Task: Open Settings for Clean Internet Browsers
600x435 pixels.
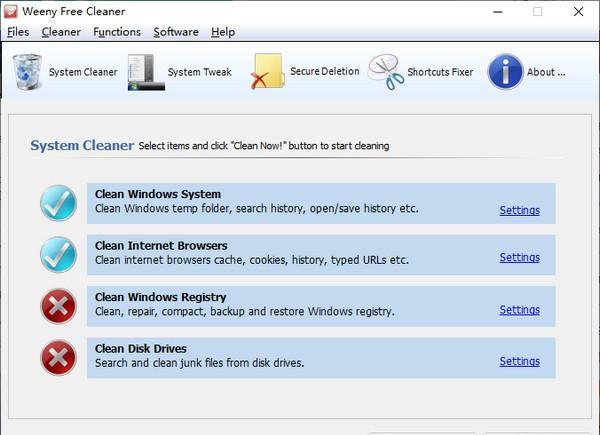Action: [520, 257]
